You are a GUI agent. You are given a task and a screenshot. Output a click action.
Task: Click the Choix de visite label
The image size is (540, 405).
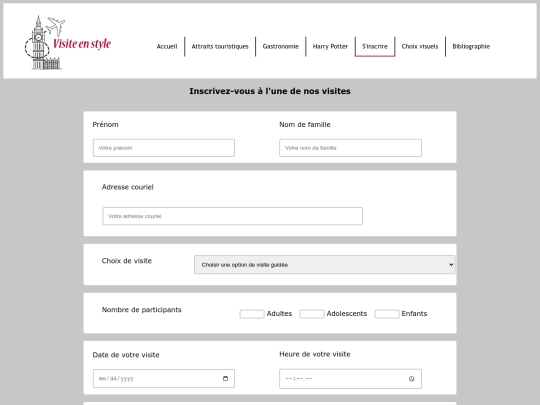(x=127, y=261)
